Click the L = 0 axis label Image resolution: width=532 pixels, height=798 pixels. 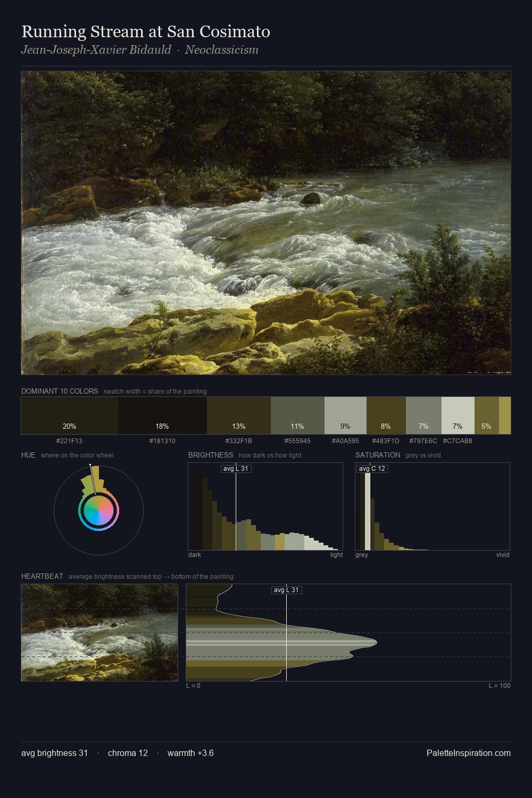(193, 686)
